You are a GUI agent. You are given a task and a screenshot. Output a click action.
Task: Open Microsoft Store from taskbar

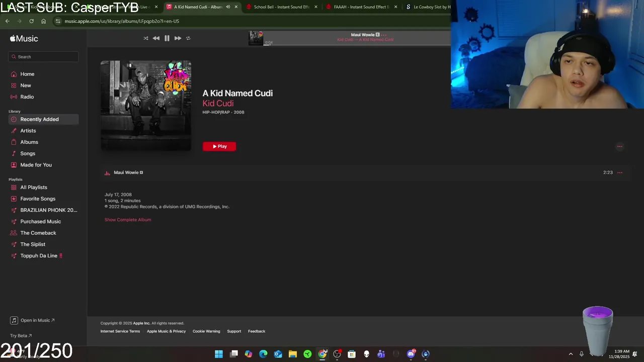pos(352,354)
